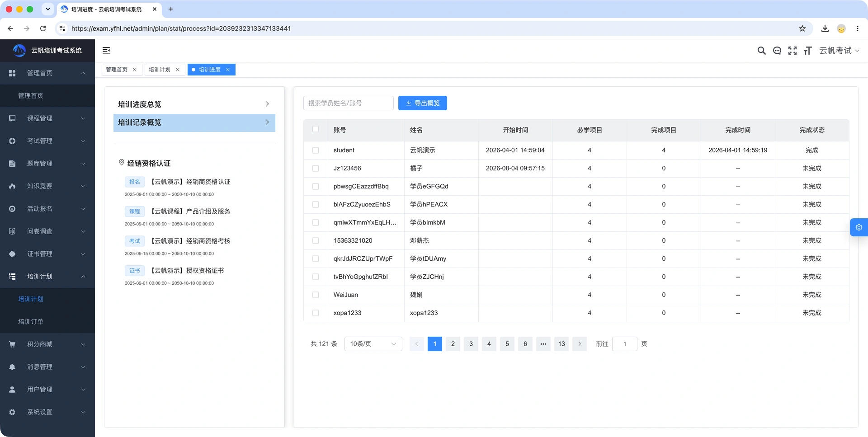Expand the 系统设置 sidebar menu
Image resolution: width=868 pixels, height=437 pixels.
click(47, 412)
